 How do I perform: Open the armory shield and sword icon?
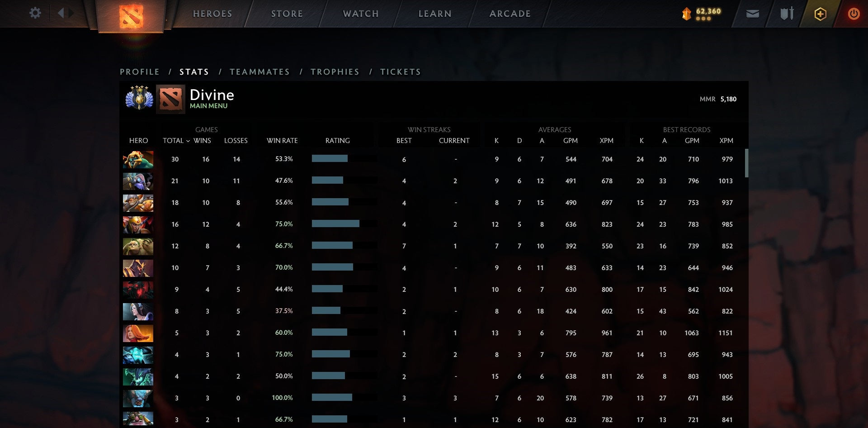click(x=787, y=14)
